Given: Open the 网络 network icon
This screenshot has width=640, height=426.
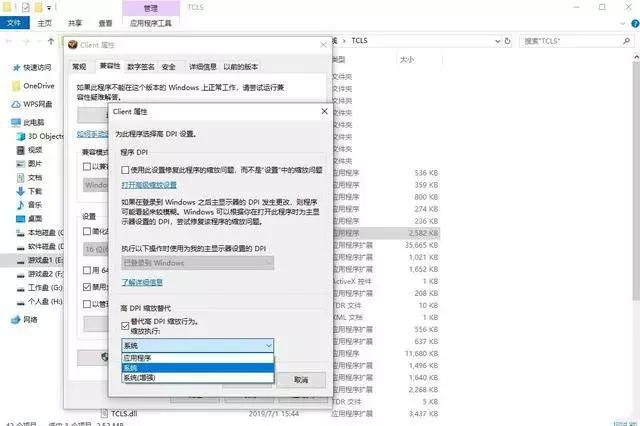Looking at the screenshot, I should point(16,320).
